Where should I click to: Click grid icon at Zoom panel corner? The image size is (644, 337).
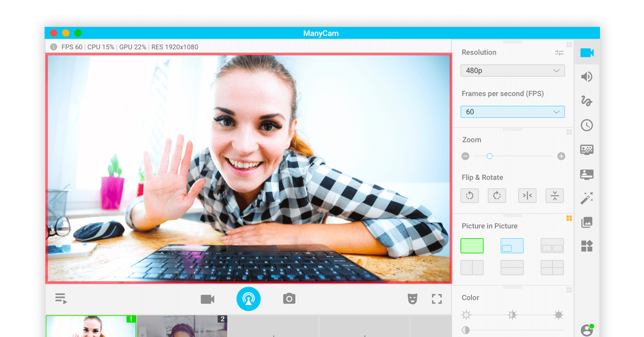click(569, 132)
